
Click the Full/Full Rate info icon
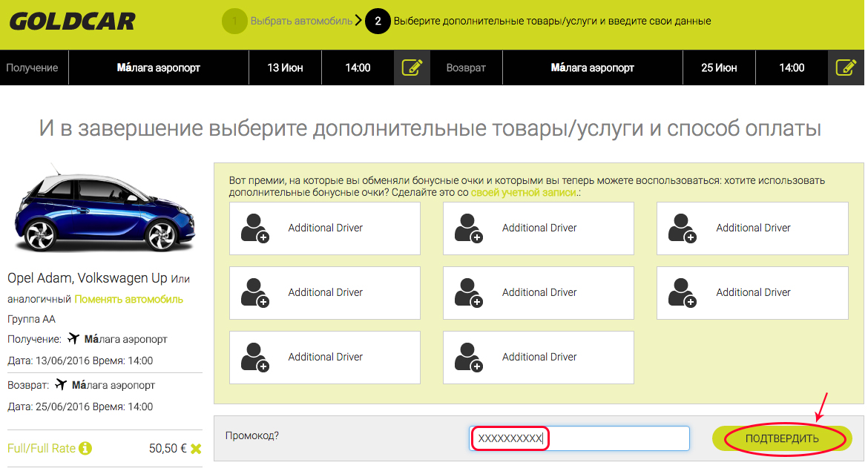(x=85, y=448)
